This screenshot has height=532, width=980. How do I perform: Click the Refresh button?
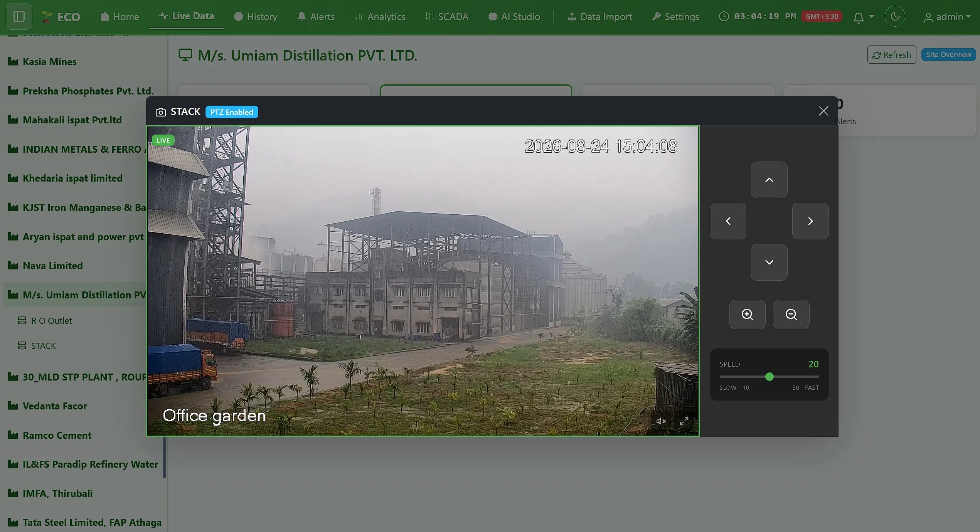[891, 55]
